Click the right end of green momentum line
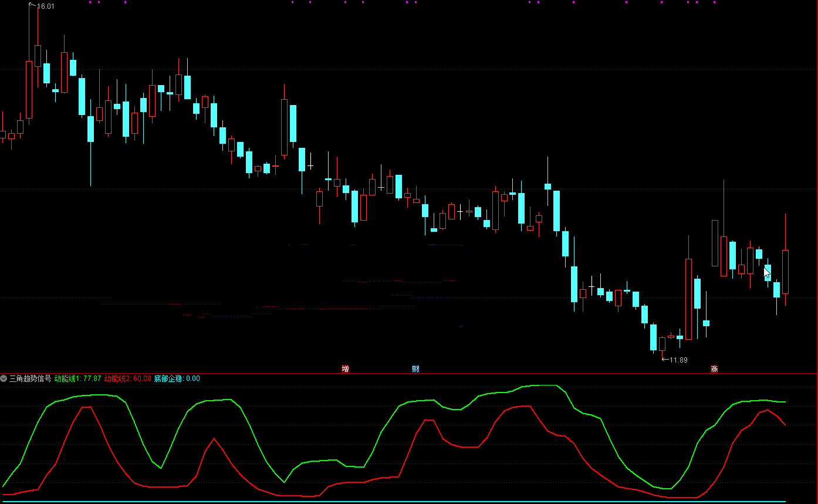The width and height of the screenshot is (818, 504). 785,402
